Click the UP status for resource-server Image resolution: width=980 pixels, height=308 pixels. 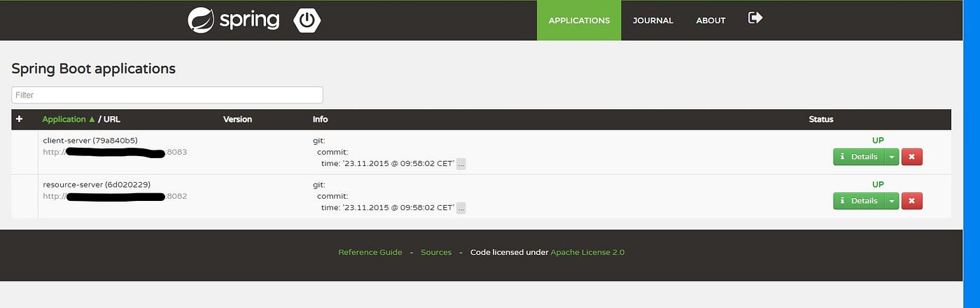point(878,184)
